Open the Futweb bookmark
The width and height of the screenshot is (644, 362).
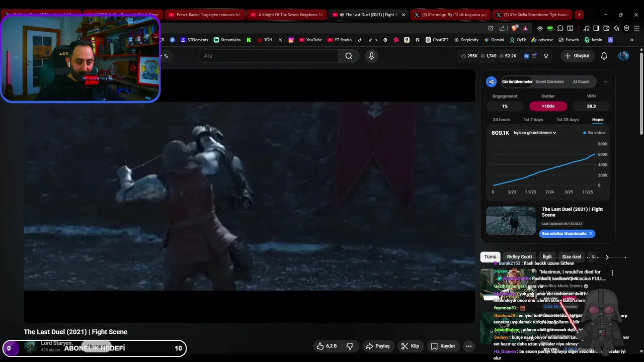(x=569, y=40)
